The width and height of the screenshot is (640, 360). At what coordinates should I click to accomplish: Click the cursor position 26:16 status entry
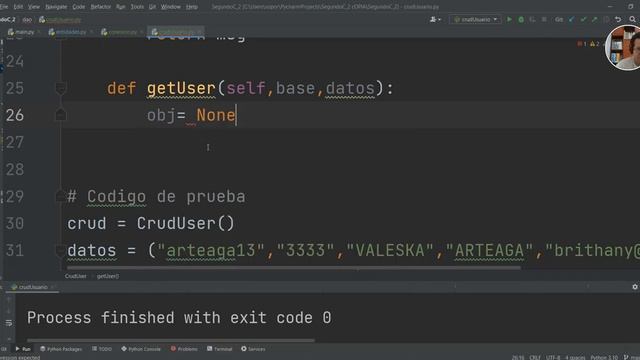(x=518, y=358)
